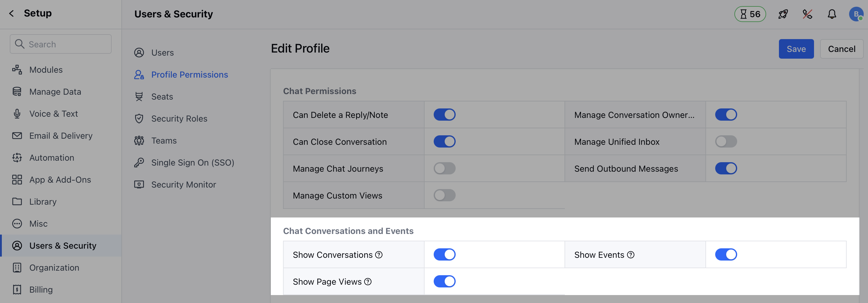Select the Security Roles shield icon
Viewport: 868px width, 303px height.
[139, 119]
